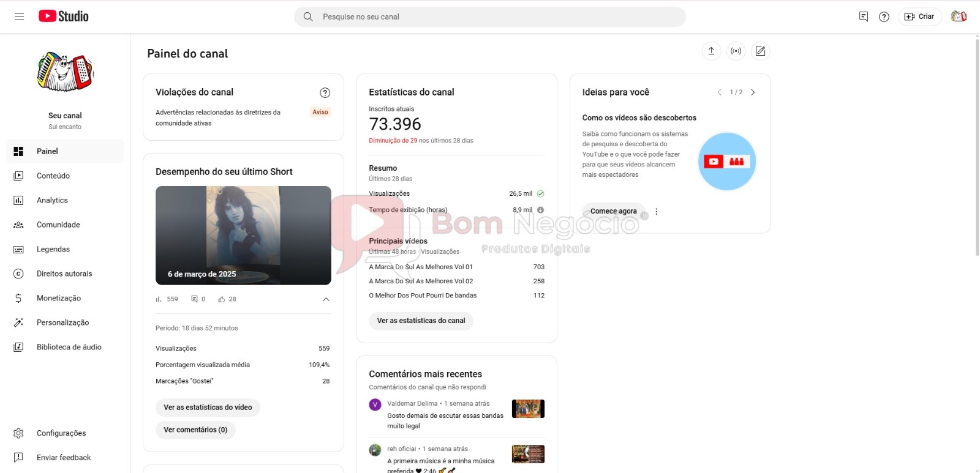
Task: Go to previous idea card chevron
Action: pyautogui.click(x=720, y=92)
